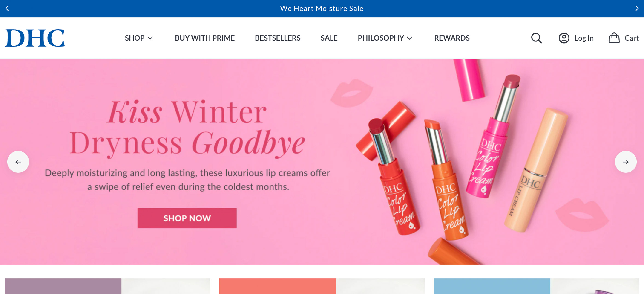
Task: Expand the PHILOSOPHY dropdown menu
Action: (385, 38)
